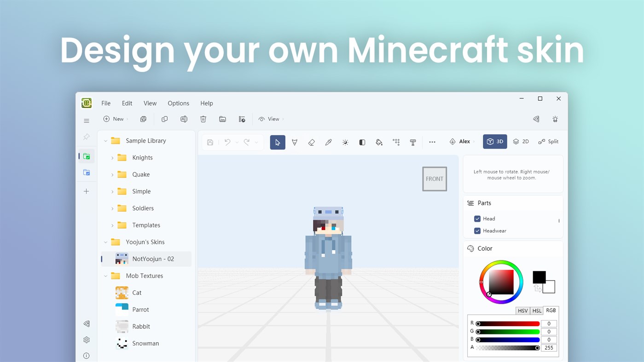Click the delete trash icon
This screenshot has width=644, height=362.
coord(203,119)
